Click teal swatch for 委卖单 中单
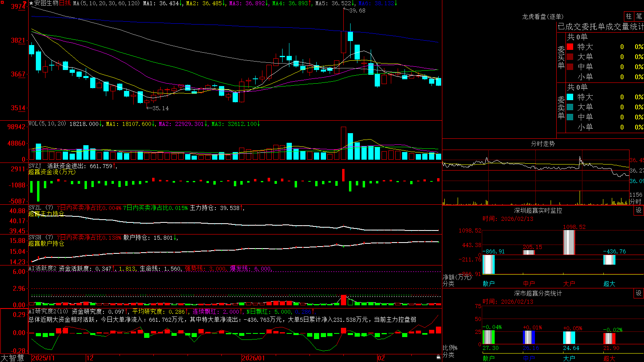Screen dimensions: 644x362 click(x=570, y=117)
